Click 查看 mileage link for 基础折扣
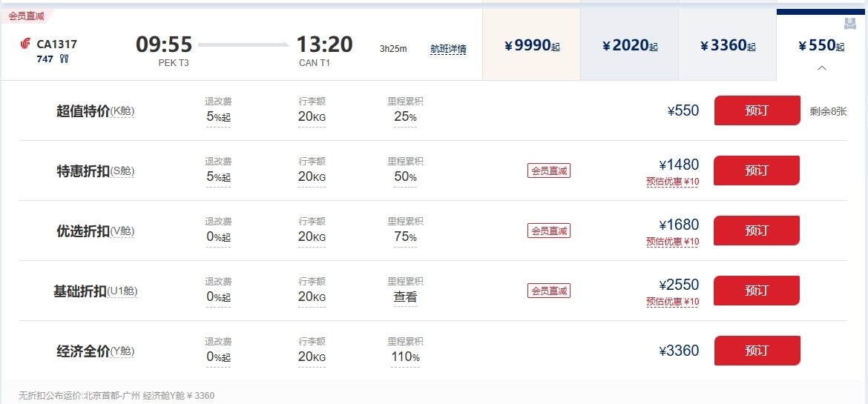The height and width of the screenshot is (404, 868). (x=405, y=297)
